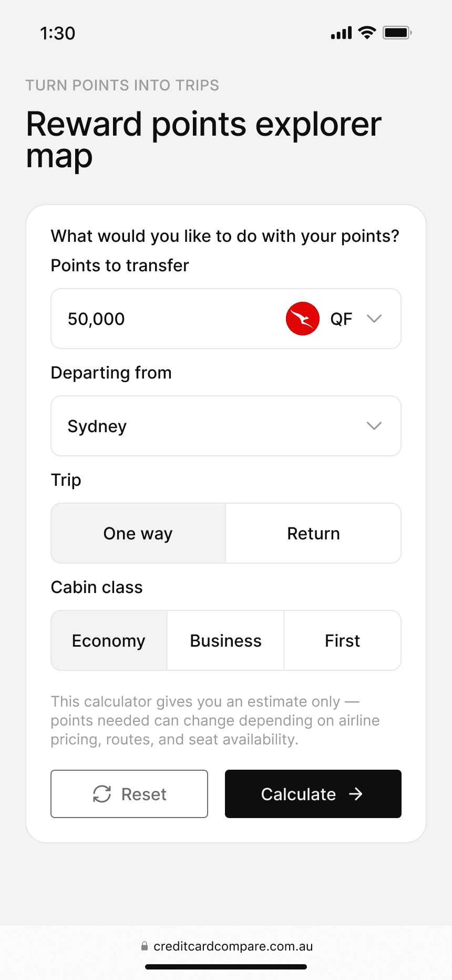Tap the lock icon beside the URL
Screen dimensions: 452x980
click(145, 946)
